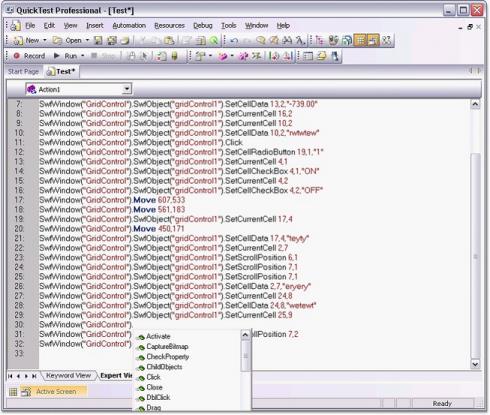Pick ChildObjects from the method list

click(x=164, y=367)
